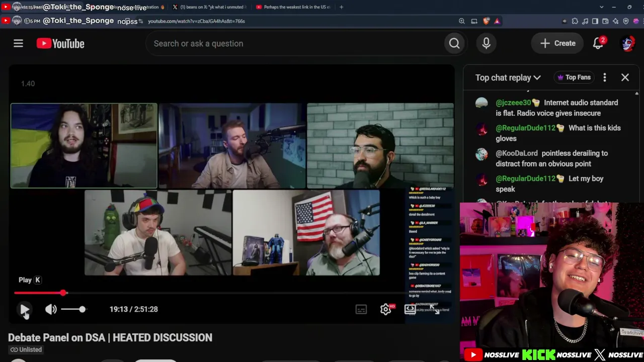Open the zoom magnifier in the address bar

461,21
